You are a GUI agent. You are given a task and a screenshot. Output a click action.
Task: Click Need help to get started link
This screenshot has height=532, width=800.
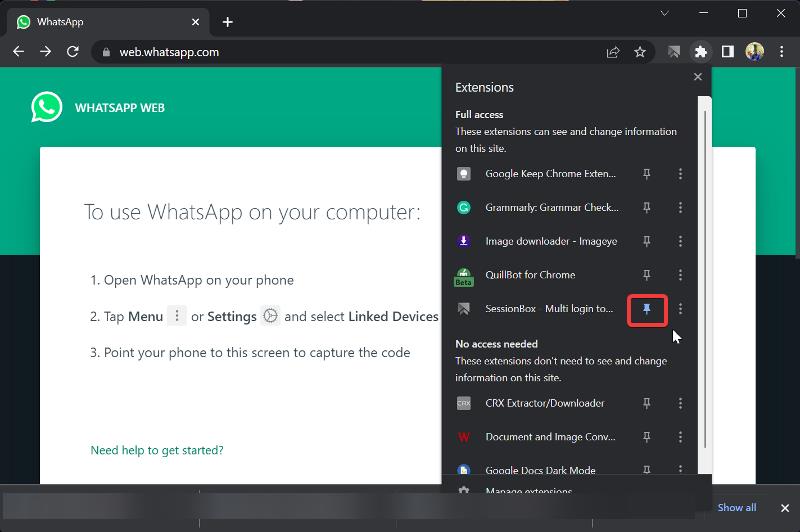[157, 450]
